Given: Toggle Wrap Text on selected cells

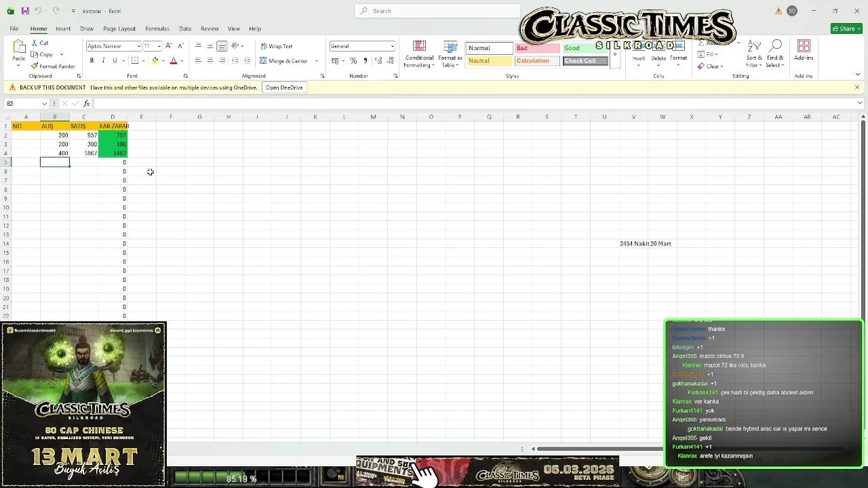Looking at the screenshot, I should [x=277, y=46].
